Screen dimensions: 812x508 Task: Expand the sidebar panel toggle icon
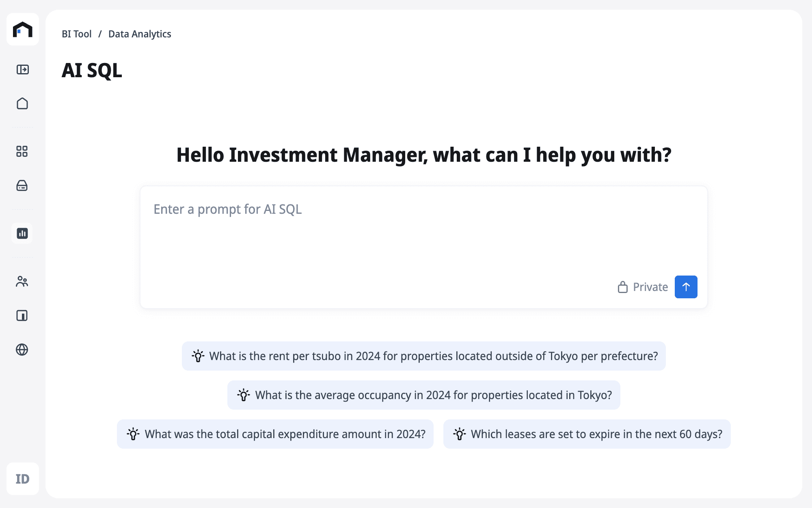click(23, 69)
